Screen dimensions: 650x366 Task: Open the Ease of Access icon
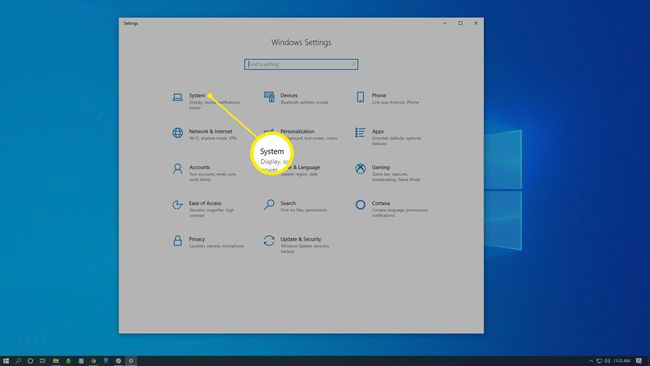pyautogui.click(x=177, y=205)
